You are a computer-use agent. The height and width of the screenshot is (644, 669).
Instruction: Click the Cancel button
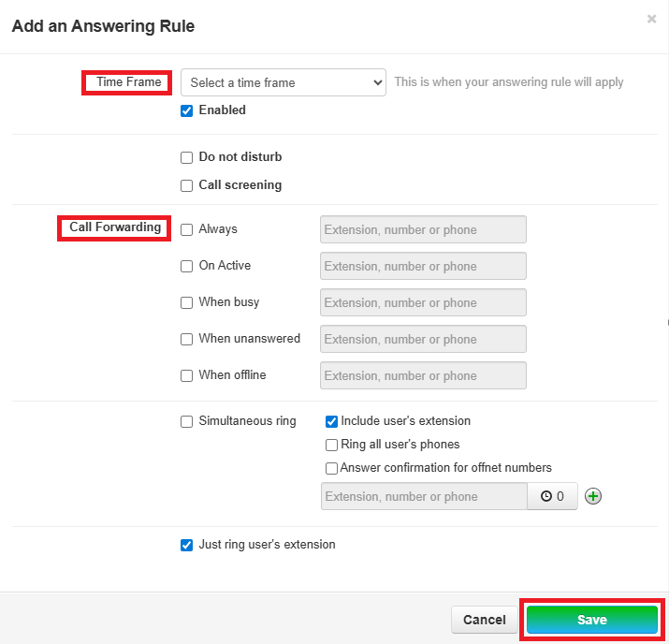(484, 620)
